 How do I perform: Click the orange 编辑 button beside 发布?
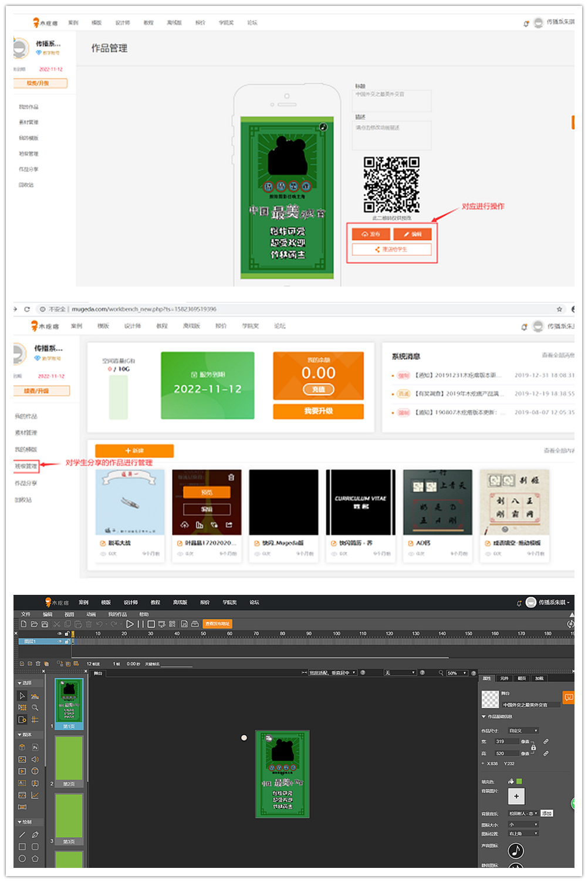(413, 234)
